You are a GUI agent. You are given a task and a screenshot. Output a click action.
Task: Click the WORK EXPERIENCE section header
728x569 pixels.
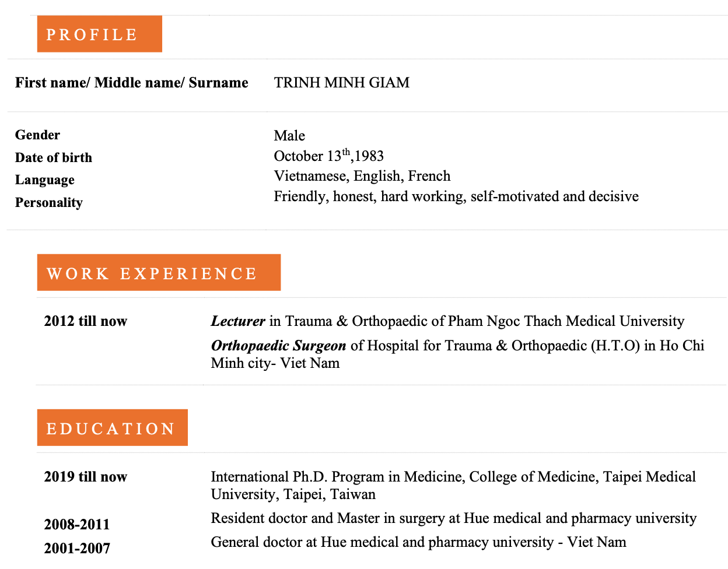tap(159, 272)
